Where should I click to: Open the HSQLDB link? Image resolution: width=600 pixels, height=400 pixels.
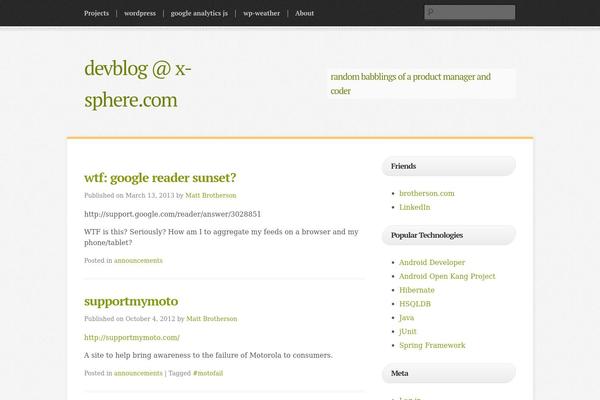[415, 304]
